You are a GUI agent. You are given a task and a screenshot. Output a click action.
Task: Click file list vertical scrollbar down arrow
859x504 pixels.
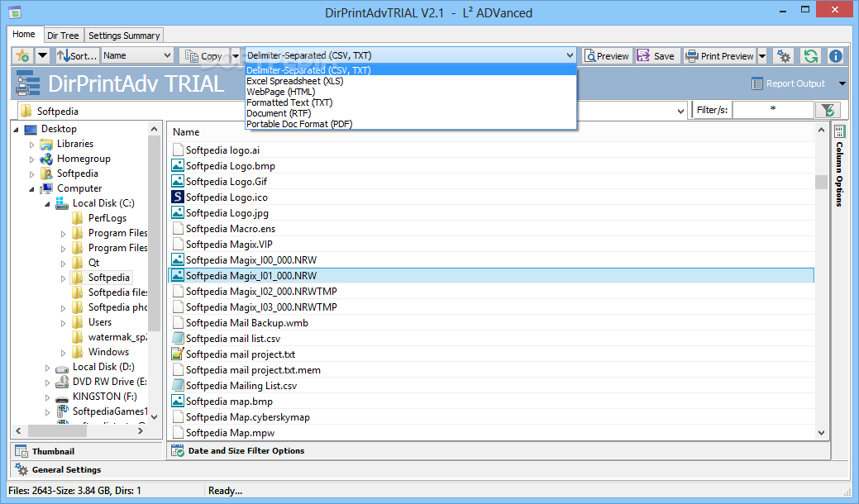pos(821,433)
